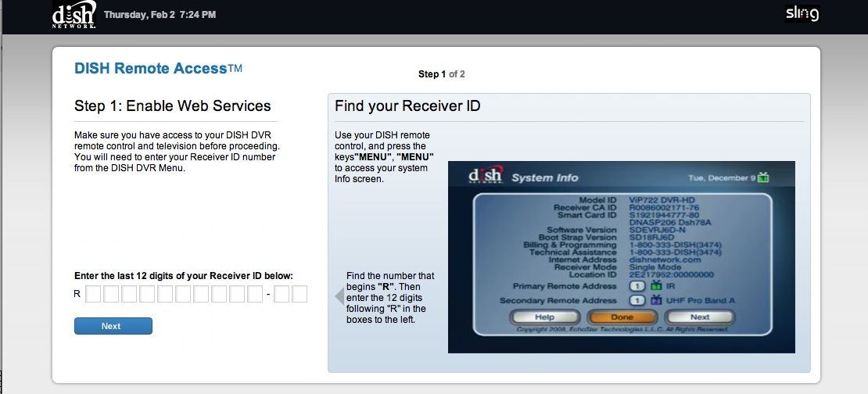Focus the digit box immediately before the dash
The height and width of the screenshot is (394, 868).
coord(255,294)
